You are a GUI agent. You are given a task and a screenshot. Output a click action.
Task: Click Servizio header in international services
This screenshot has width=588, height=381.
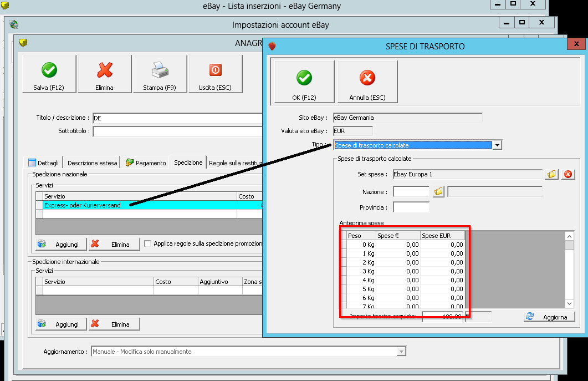[98, 282]
